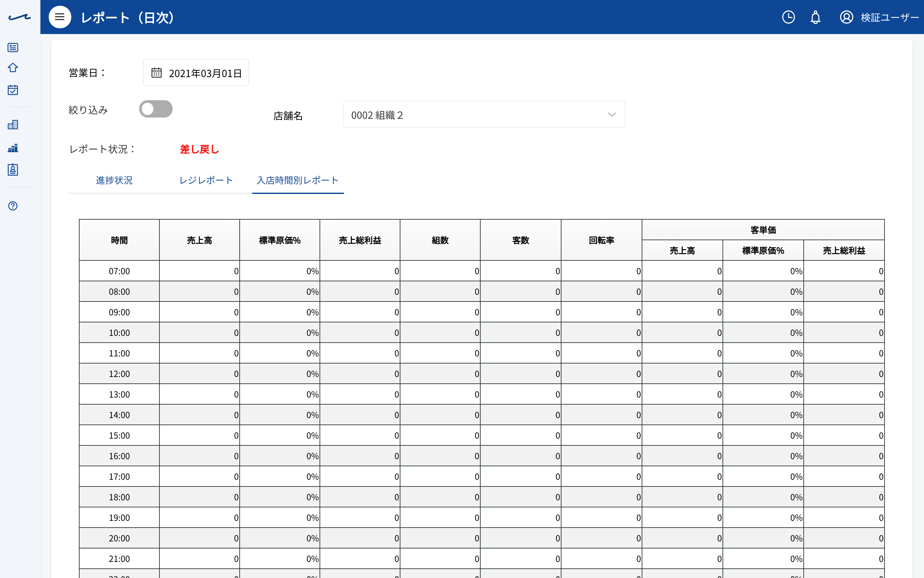Select the 07:00 time row cell
The height and width of the screenshot is (578, 924).
click(119, 271)
